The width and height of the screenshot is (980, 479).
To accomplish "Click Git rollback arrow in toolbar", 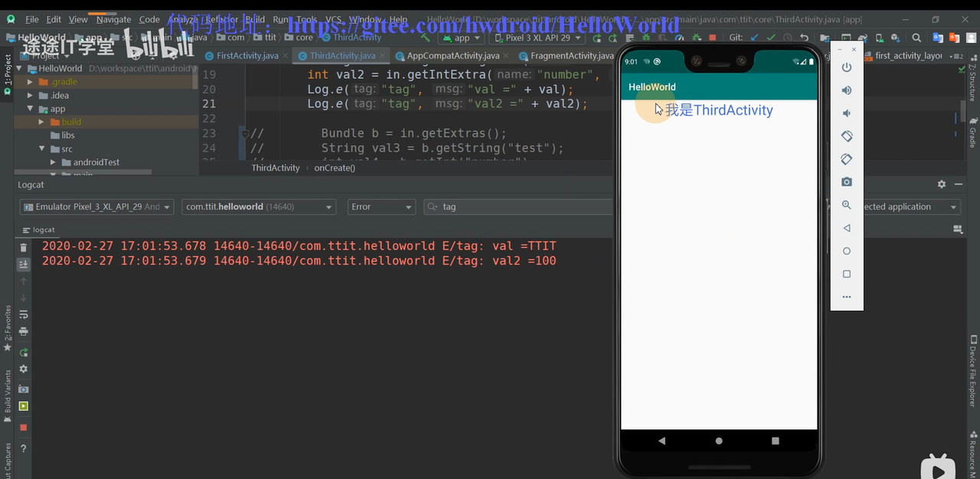I will [804, 37].
